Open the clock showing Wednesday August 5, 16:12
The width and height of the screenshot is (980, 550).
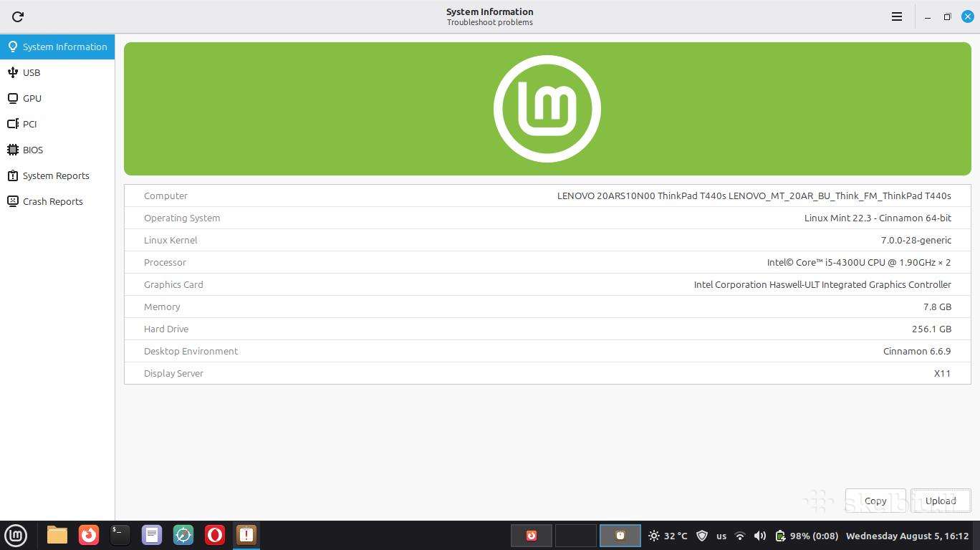(908, 536)
